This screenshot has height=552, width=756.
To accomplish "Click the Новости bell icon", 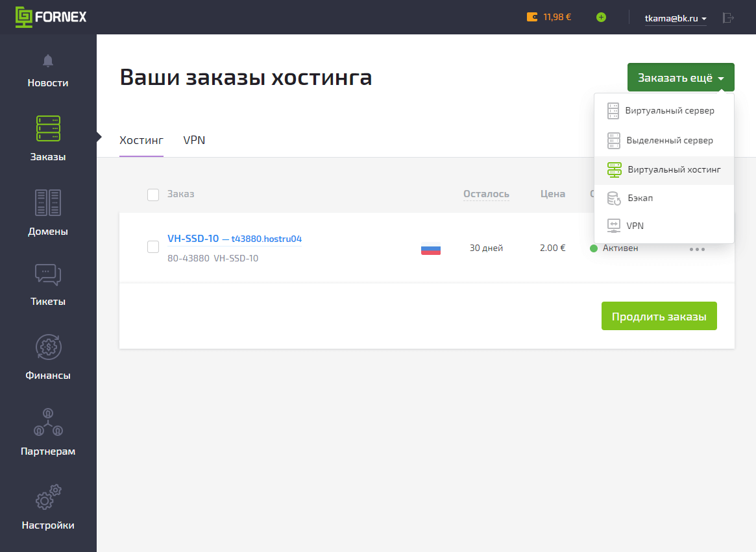I will pos(48,61).
